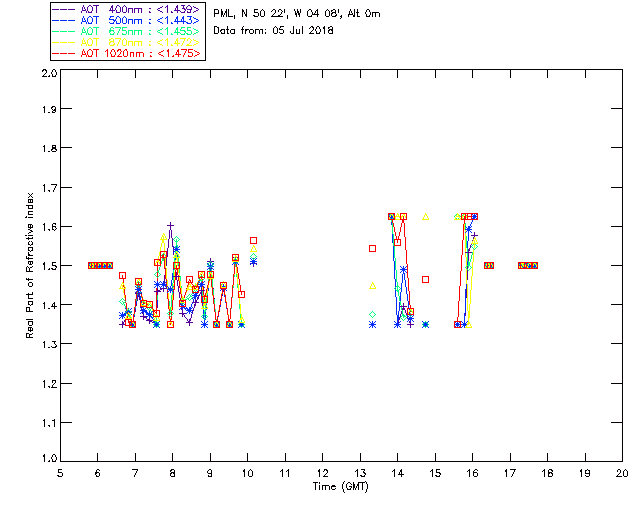Click the 1.5 y-axis tick label
This screenshot has height=512, width=640.
49,266
